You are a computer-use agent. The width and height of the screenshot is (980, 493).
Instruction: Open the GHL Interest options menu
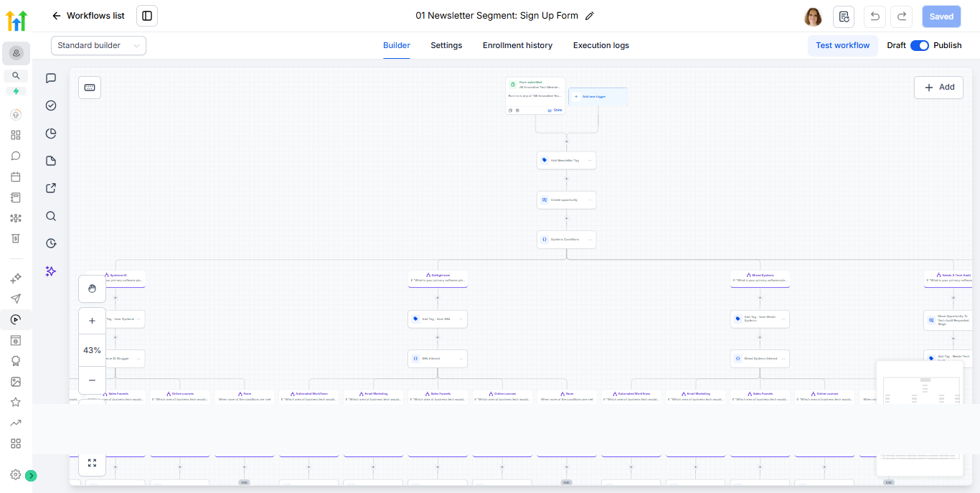[x=461, y=358]
